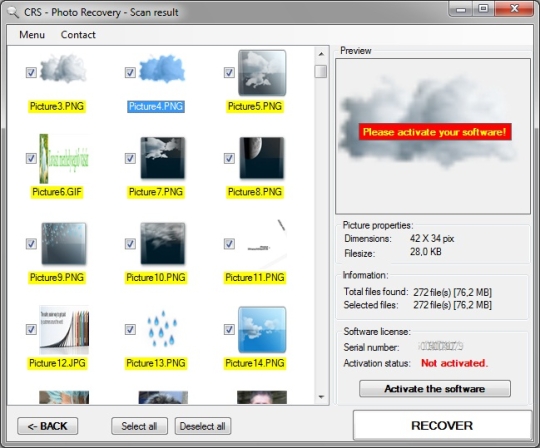Select the Picture10.PNG dark clouds thumbnail
This screenshot has height=448, width=540.
[x=163, y=243]
